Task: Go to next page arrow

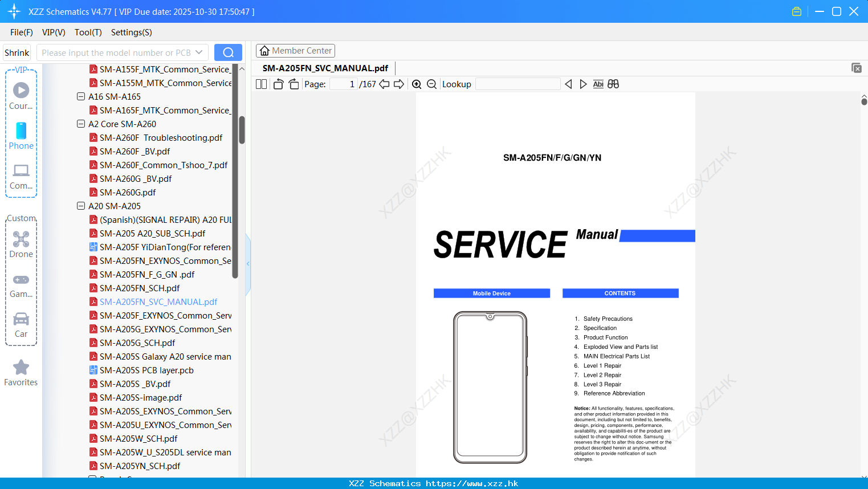Action: click(399, 84)
